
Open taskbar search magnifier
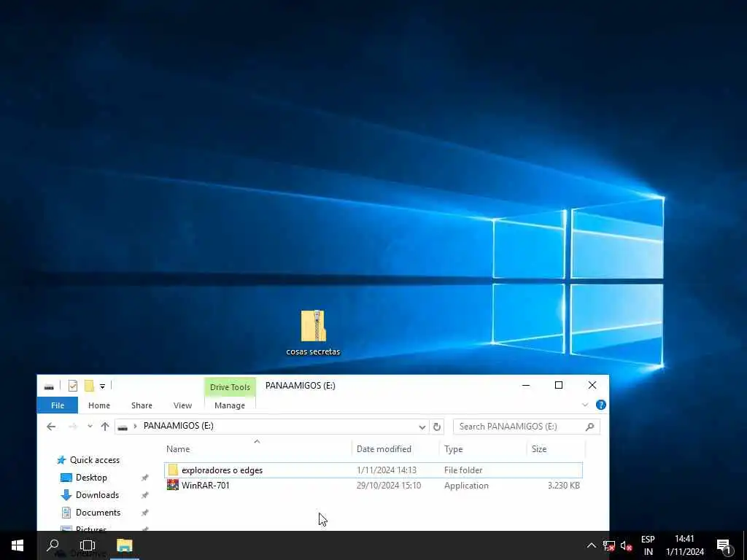click(x=53, y=545)
